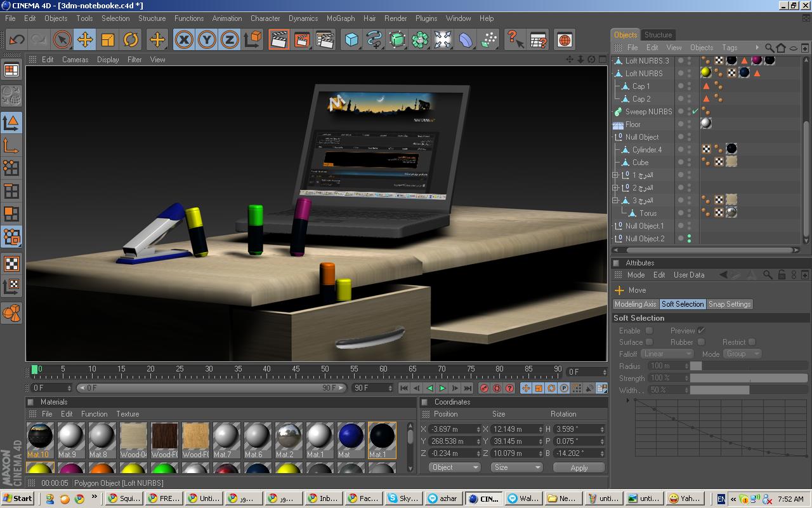Switch the world/object coordinate system icon
Viewport: 812px width, 508px height.
252,40
